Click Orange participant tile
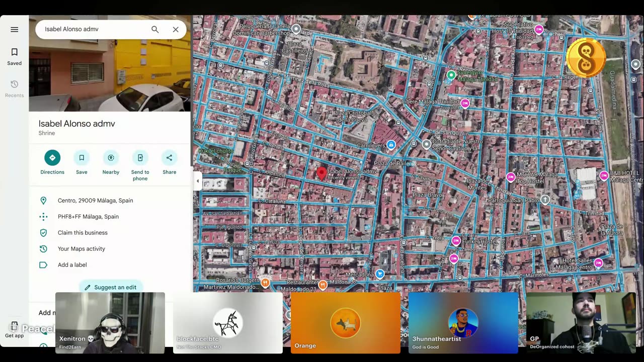This screenshot has width=644, height=362. [x=346, y=323]
